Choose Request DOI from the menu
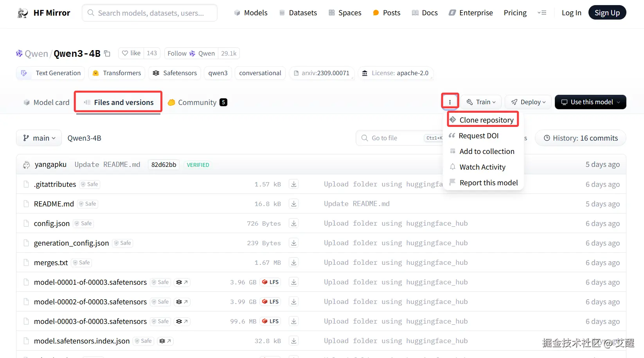 point(483,136)
